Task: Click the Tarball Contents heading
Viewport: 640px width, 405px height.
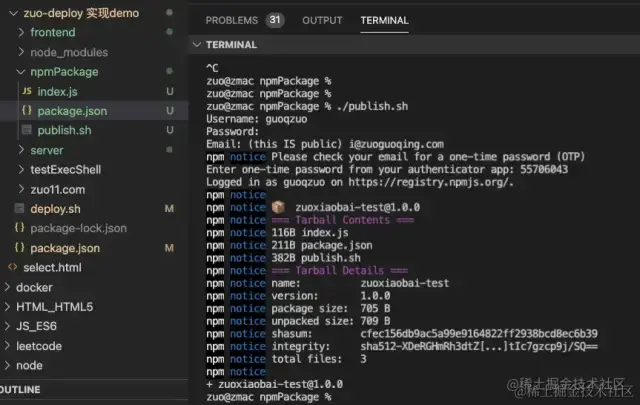Action: tap(342, 220)
